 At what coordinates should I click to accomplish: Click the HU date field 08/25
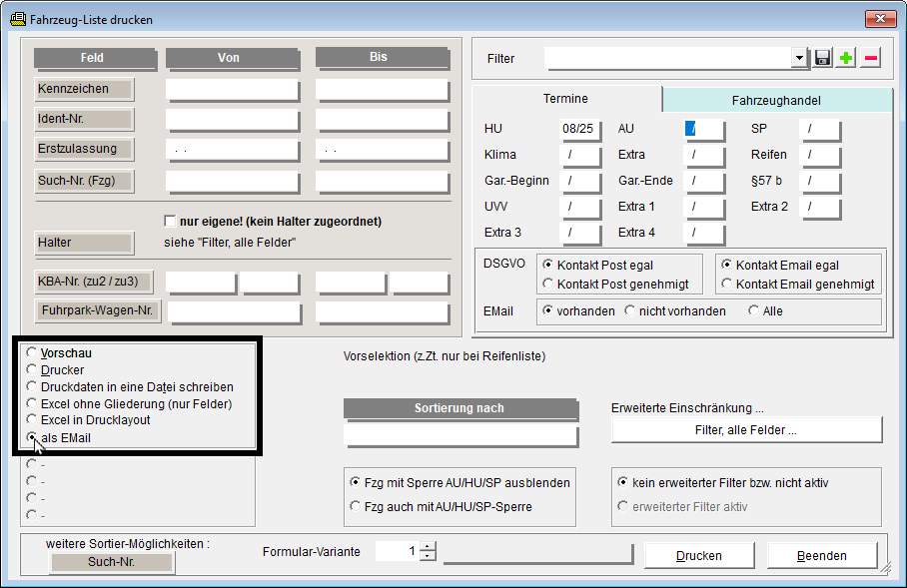click(x=580, y=129)
